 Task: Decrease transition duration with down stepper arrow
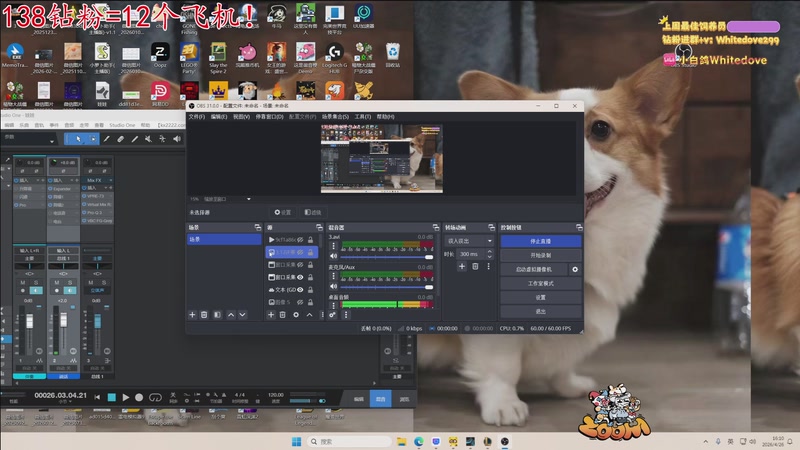[490, 256]
